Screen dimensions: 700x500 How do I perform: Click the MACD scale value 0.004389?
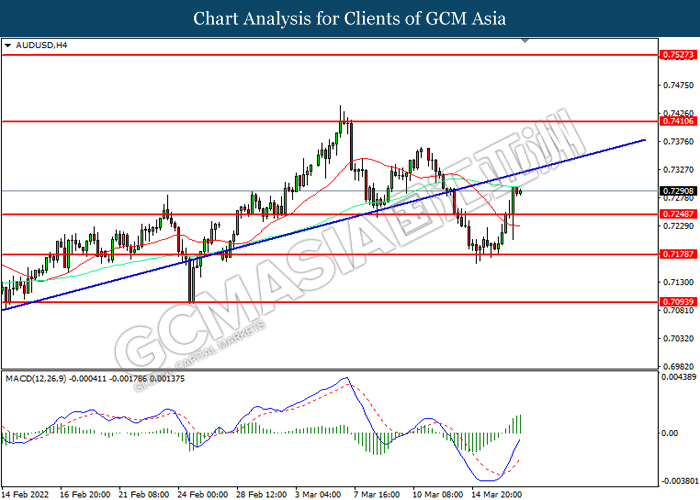coord(679,377)
